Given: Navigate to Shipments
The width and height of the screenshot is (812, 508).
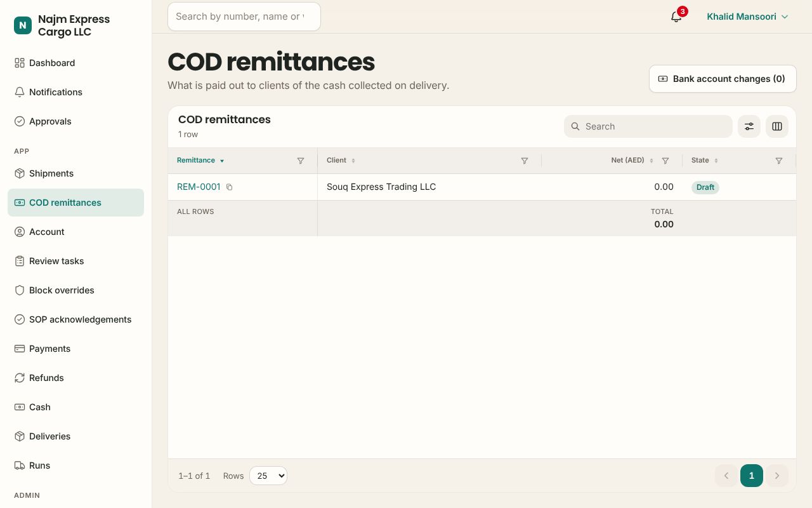Looking at the screenshot, I should click(76, 173).
